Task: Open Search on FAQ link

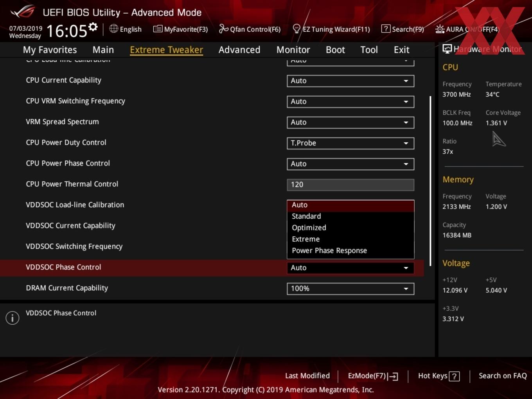Action: [503, 376]
